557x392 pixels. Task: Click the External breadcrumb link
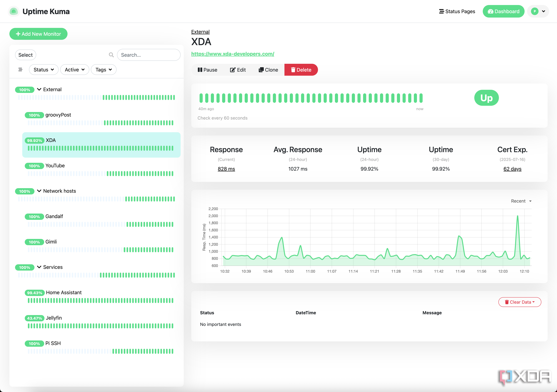pyautogui.click(x=200, y=32)
